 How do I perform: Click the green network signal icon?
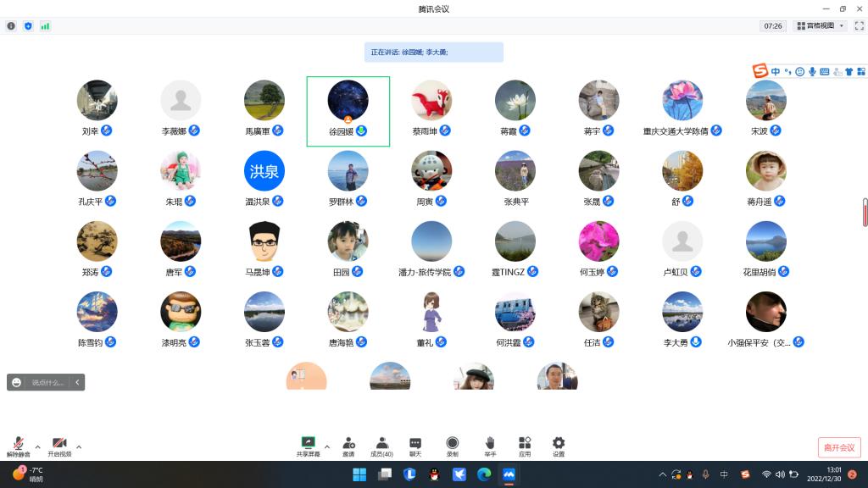(x=45, y=26)
